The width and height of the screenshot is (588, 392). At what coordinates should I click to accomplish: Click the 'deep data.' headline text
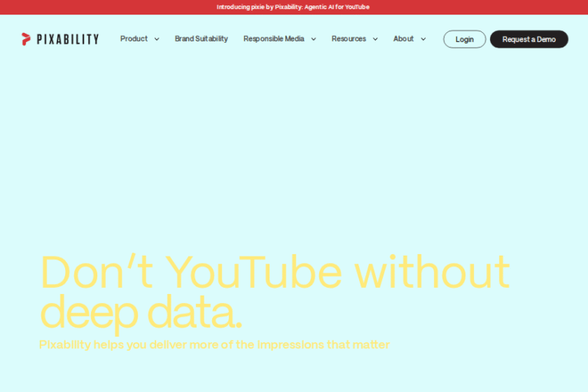(x=141, y=312)
